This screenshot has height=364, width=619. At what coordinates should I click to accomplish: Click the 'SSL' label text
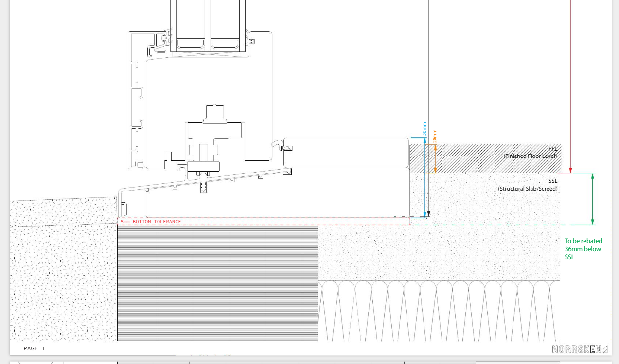(553, 181)
